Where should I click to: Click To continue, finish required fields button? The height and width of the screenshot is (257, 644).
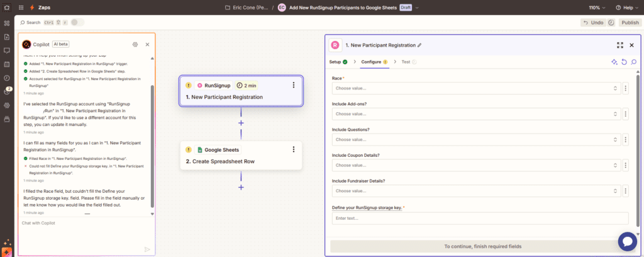click(483, 246)
